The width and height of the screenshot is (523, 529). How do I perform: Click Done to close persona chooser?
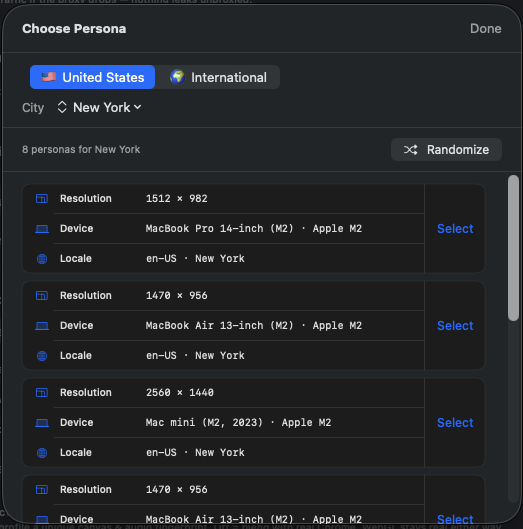pos(486,29)
